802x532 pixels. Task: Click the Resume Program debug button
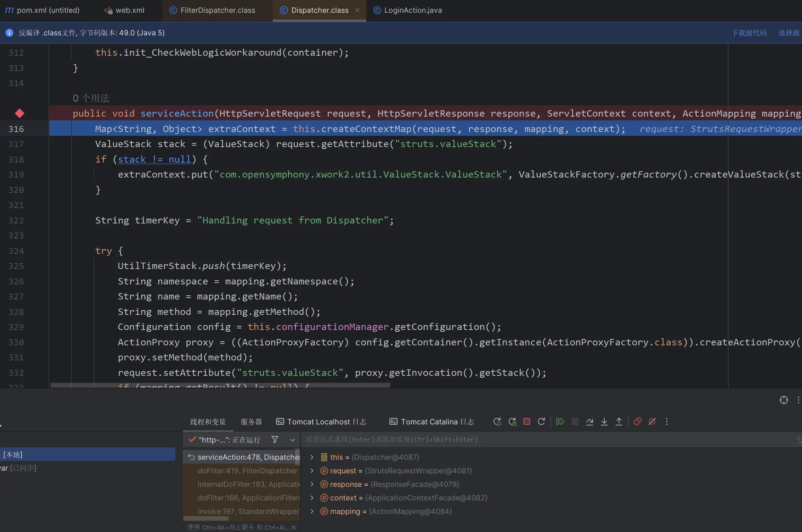560,421
